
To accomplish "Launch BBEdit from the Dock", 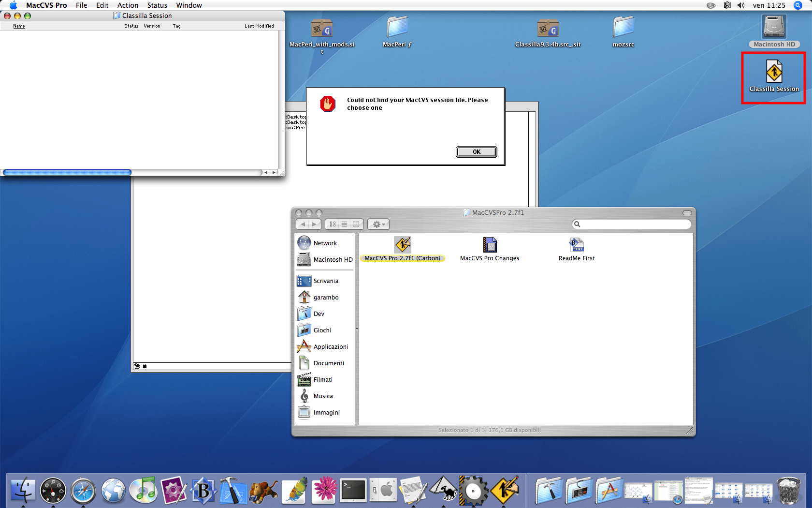I will coord(203,491).
